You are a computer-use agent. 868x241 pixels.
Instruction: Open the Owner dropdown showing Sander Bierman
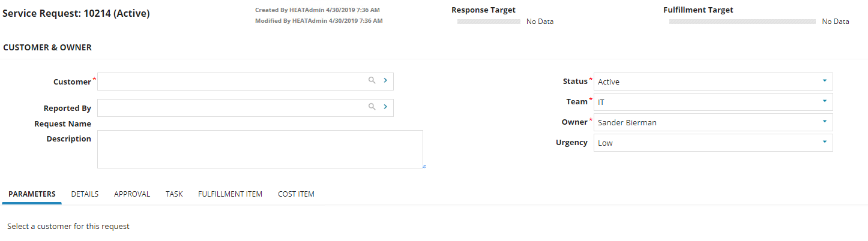pyautogui.click(x=713, y=122)
